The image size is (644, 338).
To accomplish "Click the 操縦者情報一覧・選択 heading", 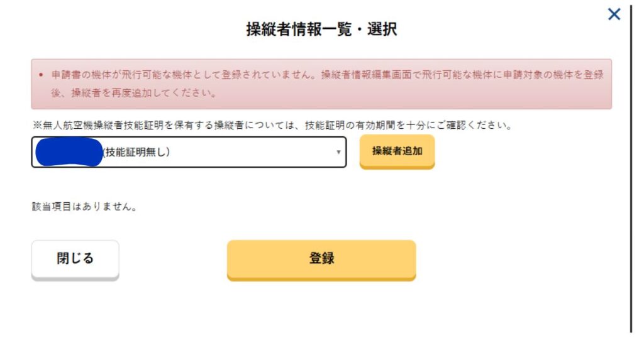I will (x=321, y=30).
